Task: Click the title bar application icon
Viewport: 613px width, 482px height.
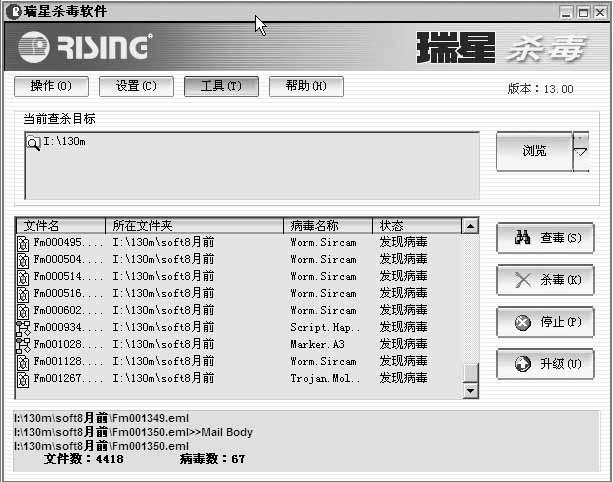Action: click(14, 12)
